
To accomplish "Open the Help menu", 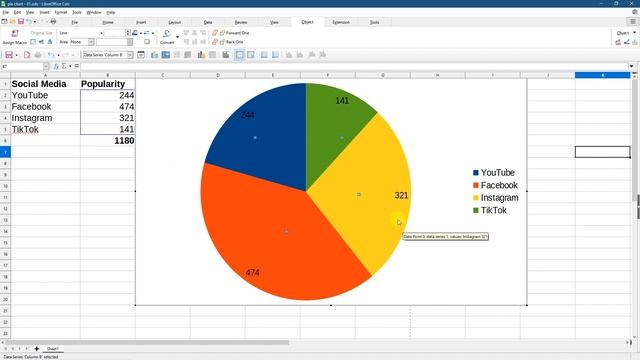I will tap(111, 12).
